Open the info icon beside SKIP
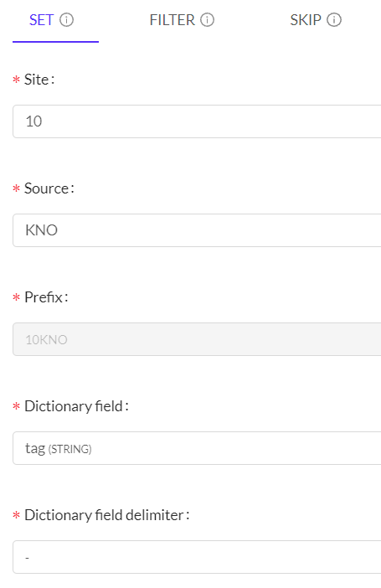The height and width of the screenshot is (588, 381). (334, 20)
